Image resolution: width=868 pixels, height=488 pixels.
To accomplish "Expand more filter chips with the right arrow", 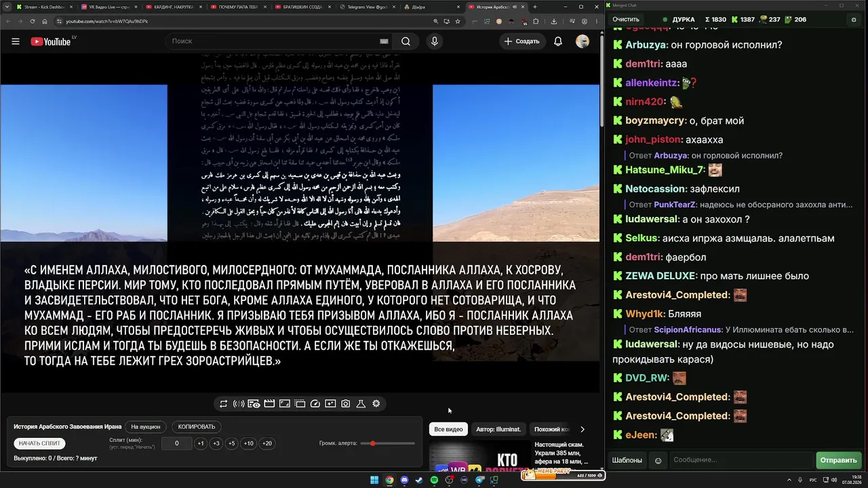I will [582, 429].
